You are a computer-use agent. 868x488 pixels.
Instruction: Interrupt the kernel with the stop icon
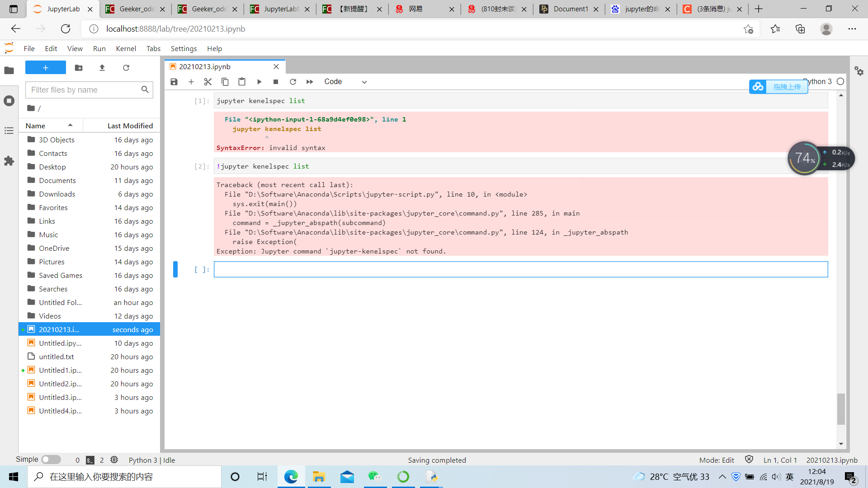(276, 82)
